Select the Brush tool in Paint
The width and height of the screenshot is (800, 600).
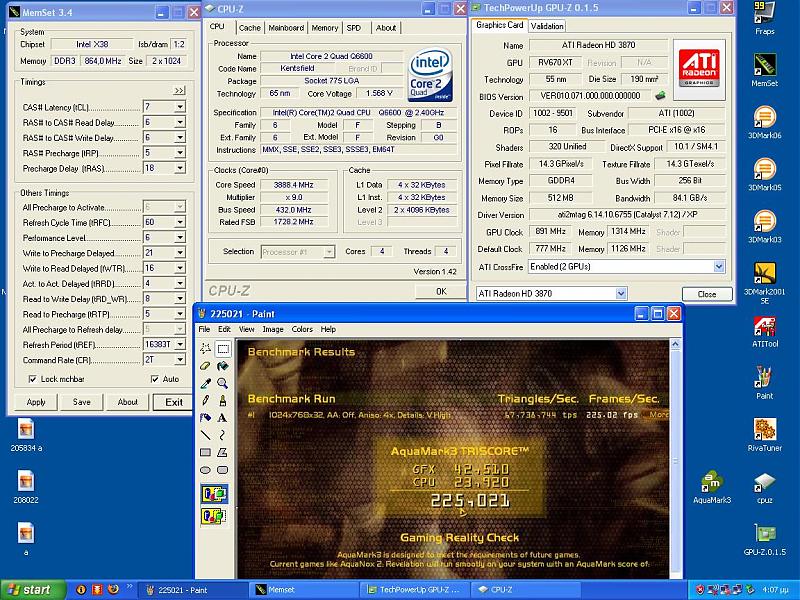click(223, 401)
